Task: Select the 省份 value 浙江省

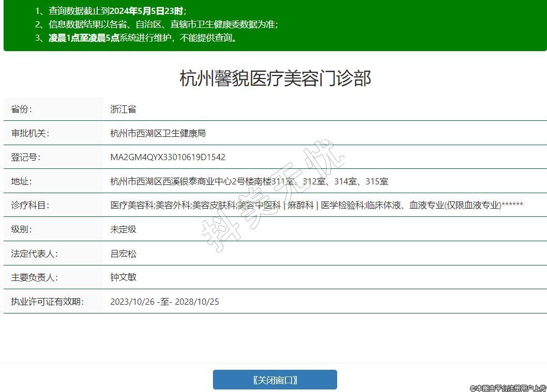Action: coord(123,109)
